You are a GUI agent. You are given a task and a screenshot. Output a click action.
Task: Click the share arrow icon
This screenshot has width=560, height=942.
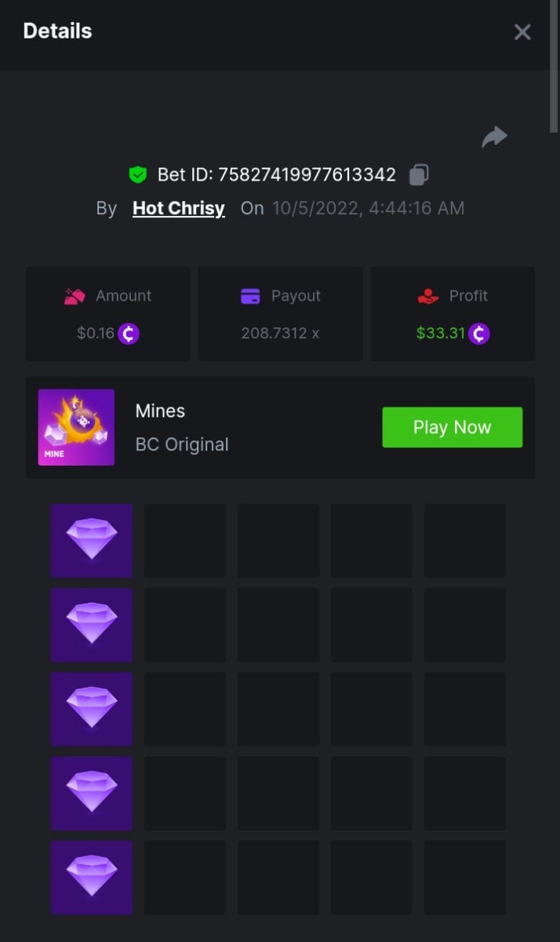click(494, 137)
